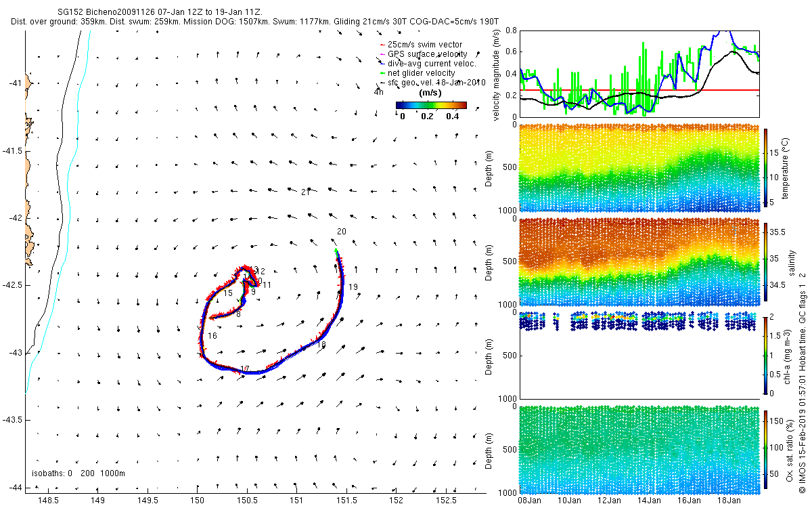Click the '34.5' tick on salinity colorbar
Screen dimensions: 812x508
778,286
